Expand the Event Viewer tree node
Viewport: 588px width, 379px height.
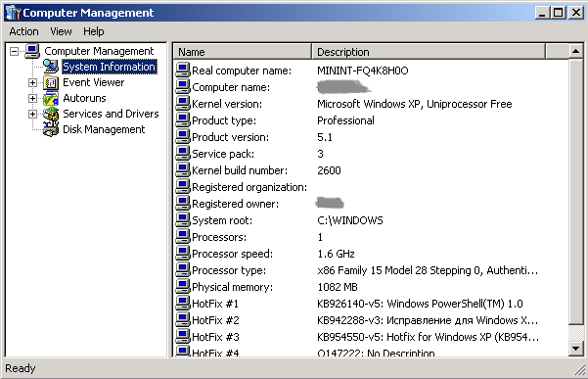[32, 82]
